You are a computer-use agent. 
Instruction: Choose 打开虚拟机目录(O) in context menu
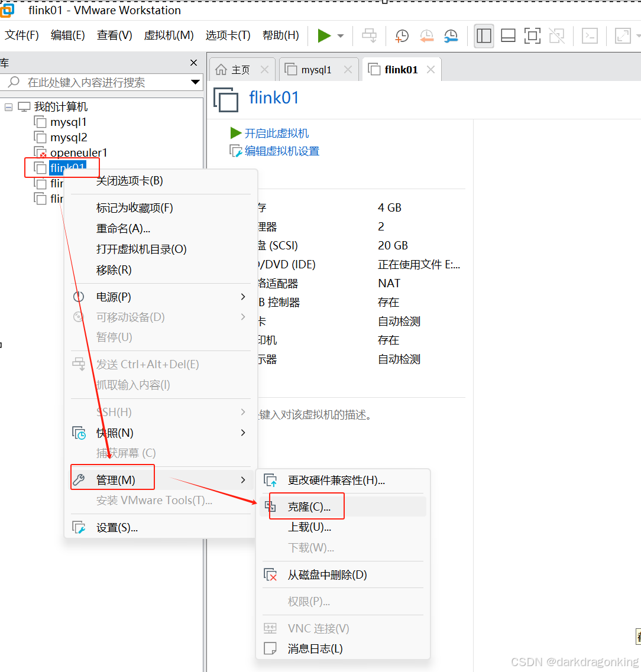point(141,249)
